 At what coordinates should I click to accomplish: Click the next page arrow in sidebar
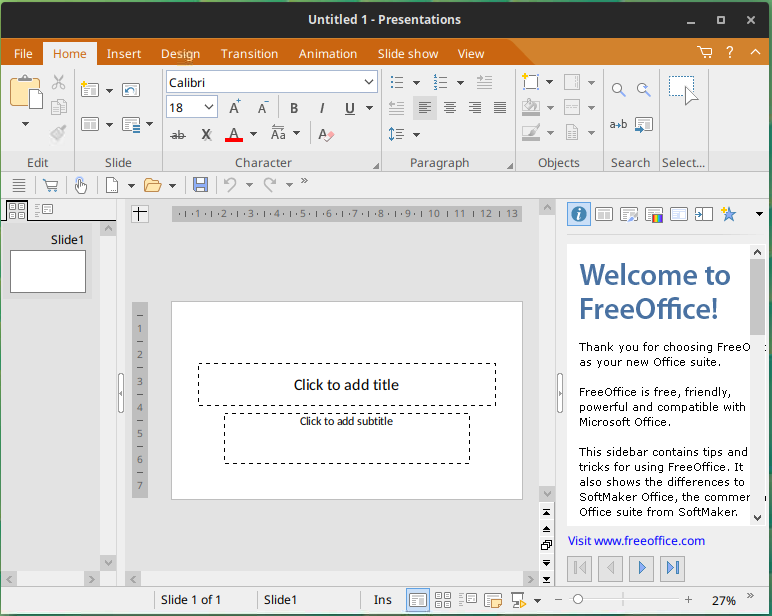click(642, 569)
